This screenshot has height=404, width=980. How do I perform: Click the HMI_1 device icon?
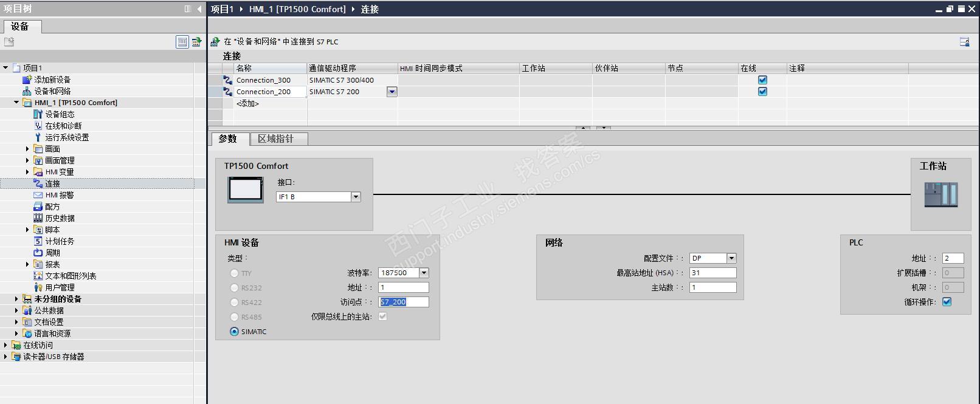pyautogui.click(x=27, y=103)
